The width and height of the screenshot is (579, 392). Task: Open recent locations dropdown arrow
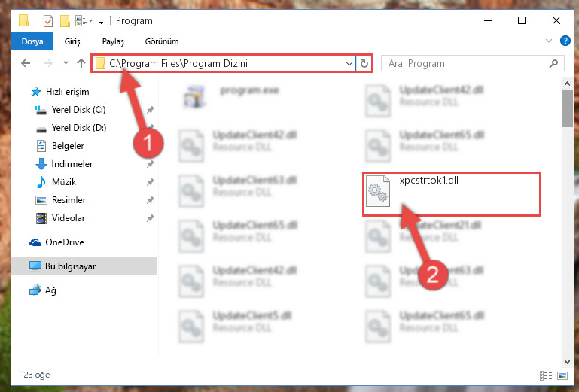pyautogui.click(x=66, y=63)
